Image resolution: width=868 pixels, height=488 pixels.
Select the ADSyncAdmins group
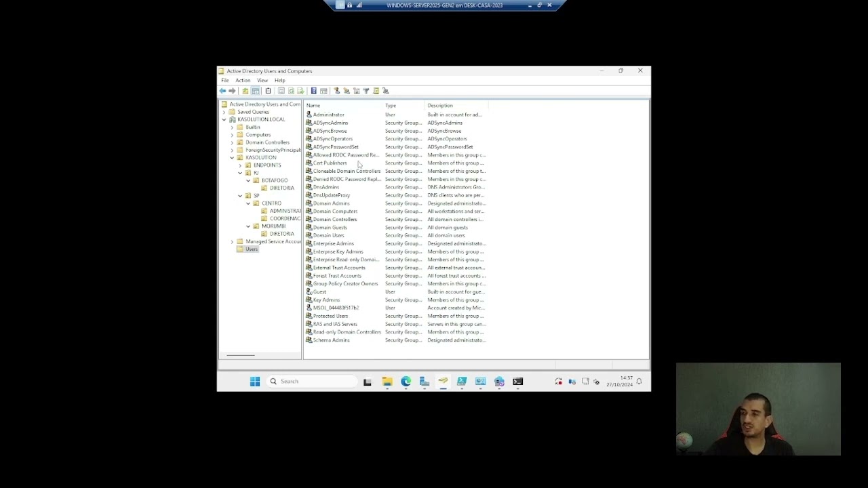330,123
